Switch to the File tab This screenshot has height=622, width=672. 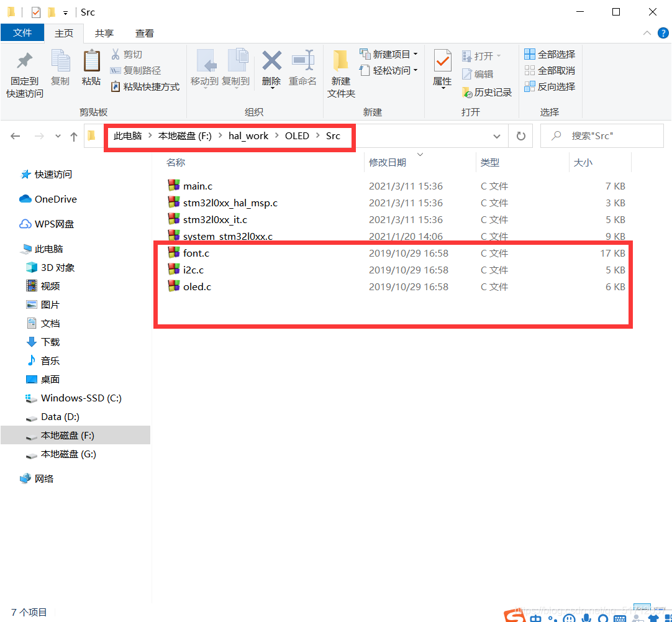click(22, 33)
